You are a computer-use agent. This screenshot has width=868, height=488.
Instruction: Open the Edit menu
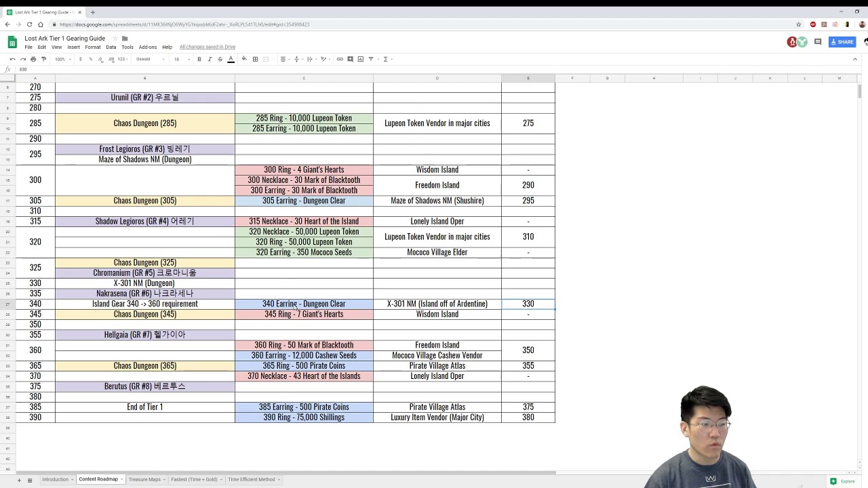click(41, 47)
